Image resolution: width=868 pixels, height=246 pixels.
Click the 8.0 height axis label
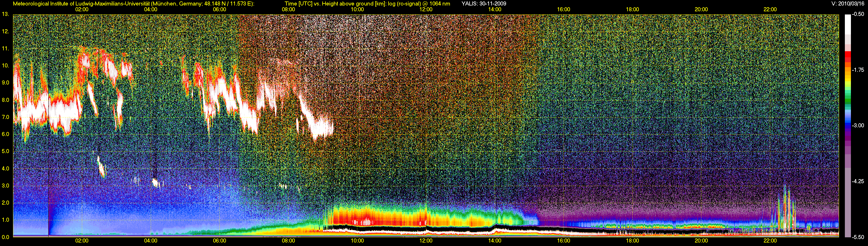5,100
